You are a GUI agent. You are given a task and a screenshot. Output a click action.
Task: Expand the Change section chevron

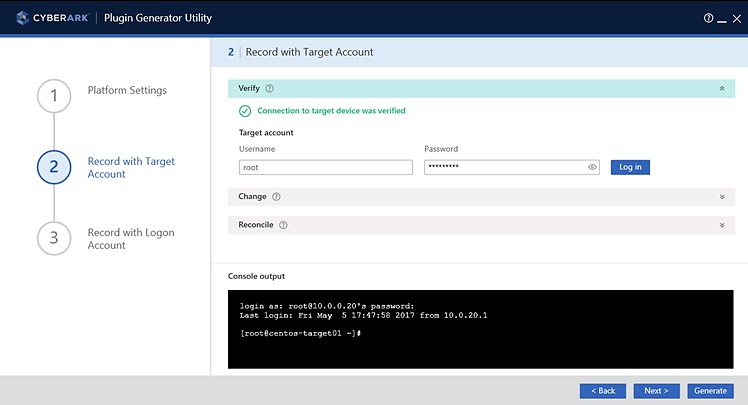coord(722,197)
